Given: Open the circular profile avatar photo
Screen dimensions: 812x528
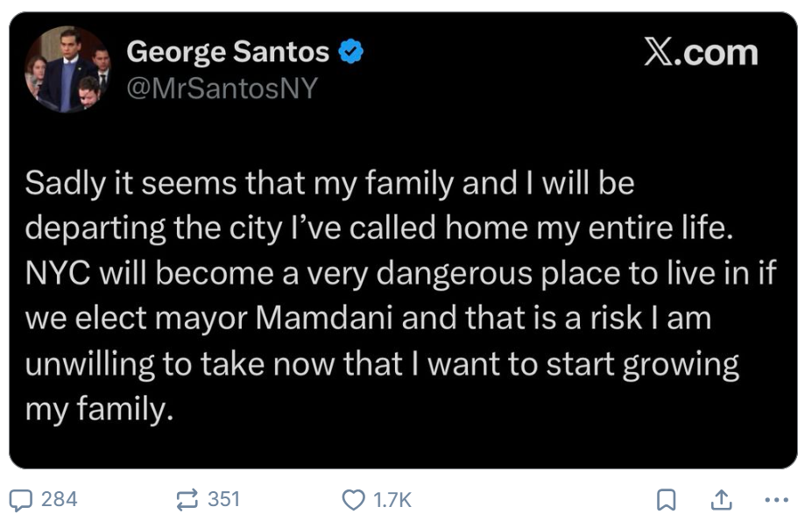Looking at the screenshot, I should pos(67,70).
